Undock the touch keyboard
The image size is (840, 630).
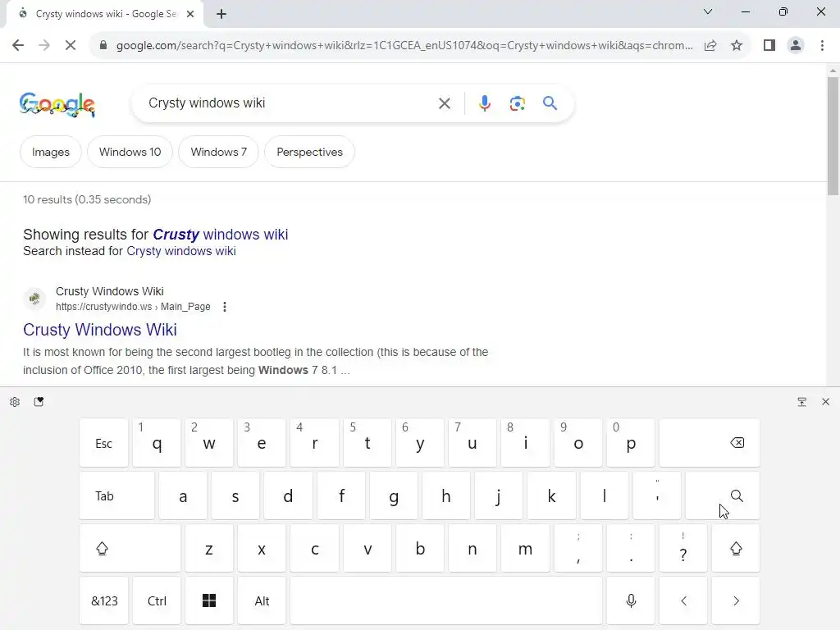(x=802, y=402)
